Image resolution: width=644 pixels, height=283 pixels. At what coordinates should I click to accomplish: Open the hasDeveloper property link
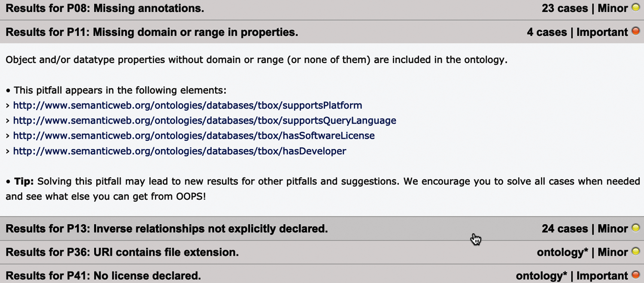point(179,151)
